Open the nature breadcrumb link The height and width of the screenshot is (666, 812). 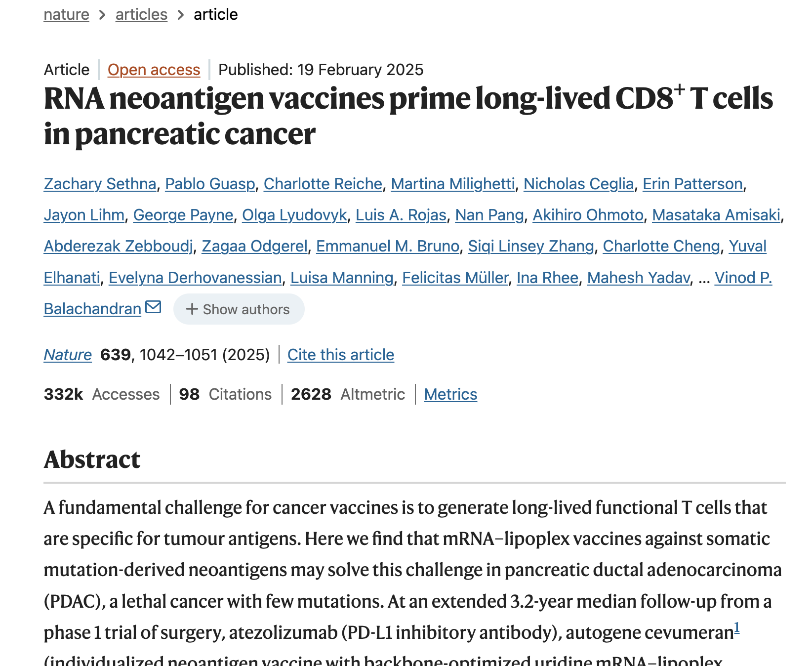tap(67, 15)
